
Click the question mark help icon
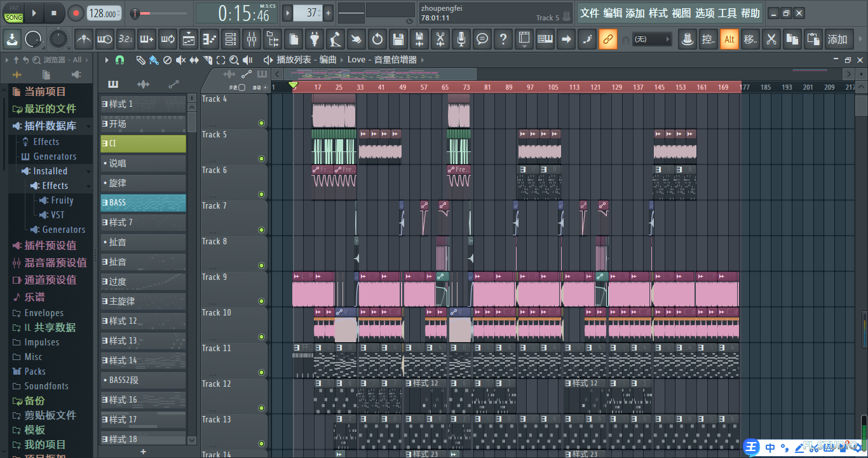(503, 39)
